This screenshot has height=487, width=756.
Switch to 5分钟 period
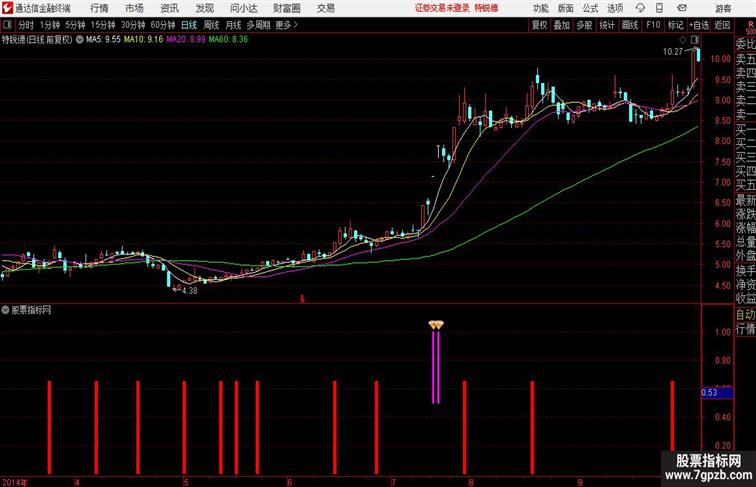pyautogui.click(x=75, y=25)
